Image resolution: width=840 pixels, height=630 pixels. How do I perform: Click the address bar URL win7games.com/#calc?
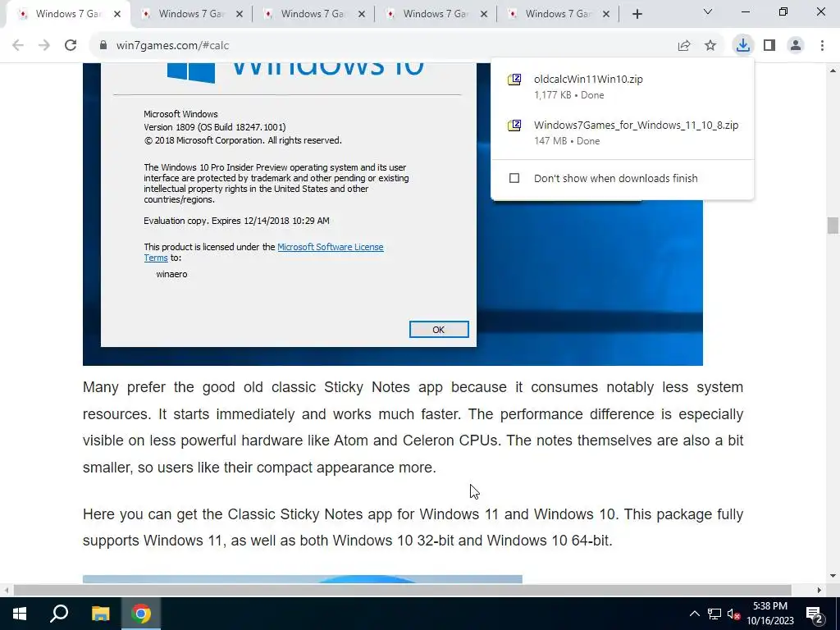172,46
